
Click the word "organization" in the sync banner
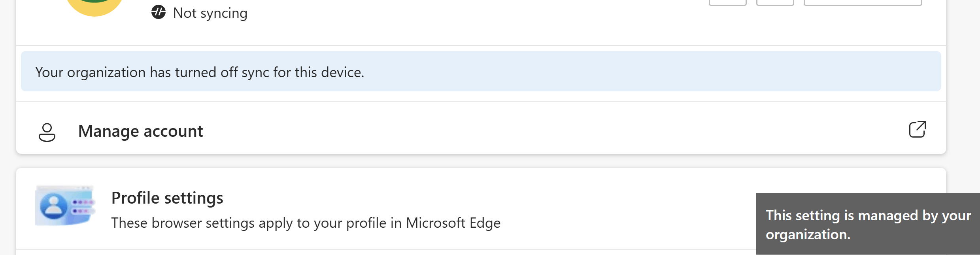[x=106, y=72]
